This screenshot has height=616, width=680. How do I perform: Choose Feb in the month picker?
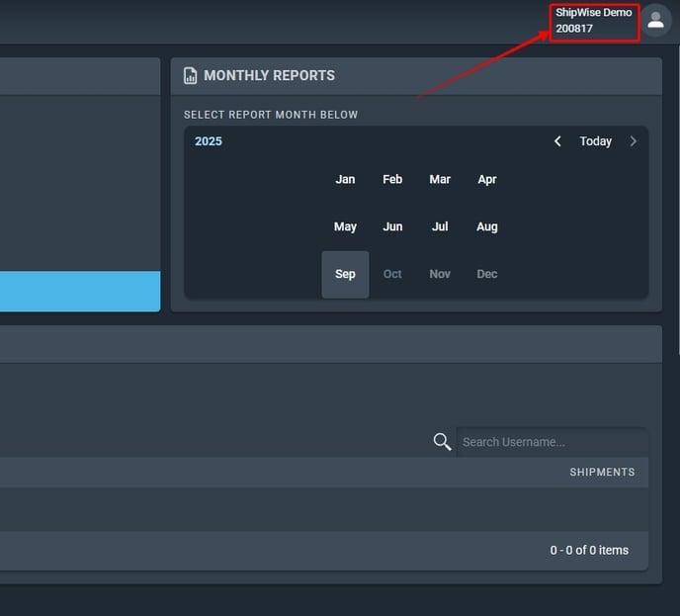[392, 179]
